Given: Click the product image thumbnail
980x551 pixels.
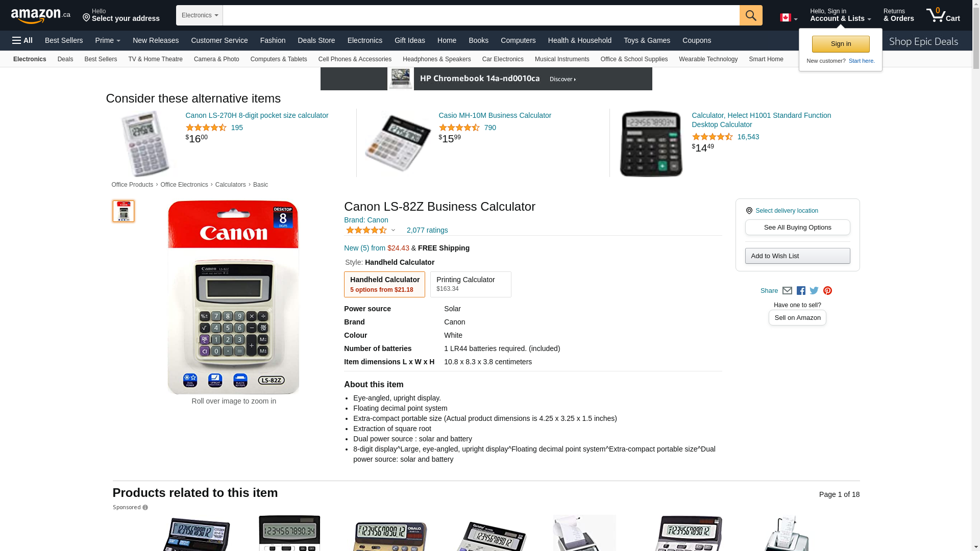Looking at the screenshot, I should pos(124,211).
